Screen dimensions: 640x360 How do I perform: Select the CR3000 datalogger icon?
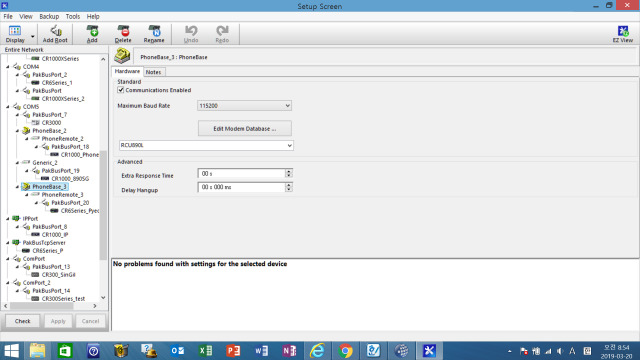point(36,122)
